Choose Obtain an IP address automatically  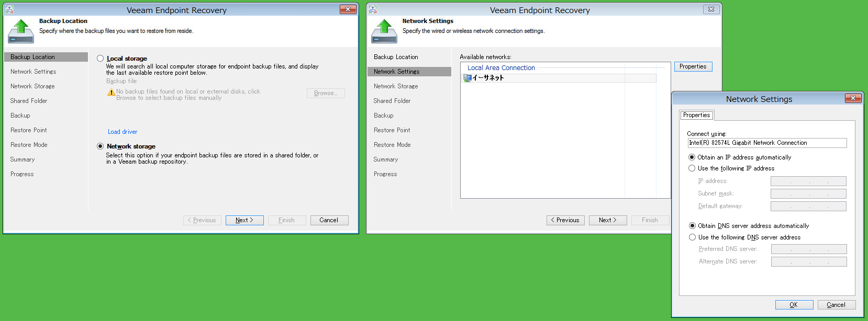[x=692, y=157]
